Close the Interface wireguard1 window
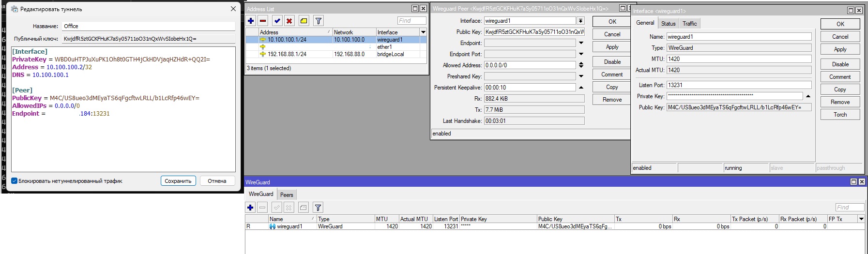The width and height of the screenshot is (868, 254). click(x=859, y=10)
